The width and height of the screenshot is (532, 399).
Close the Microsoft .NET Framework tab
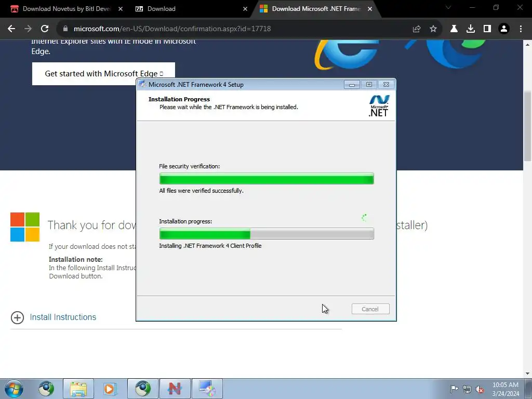point(370,9)
